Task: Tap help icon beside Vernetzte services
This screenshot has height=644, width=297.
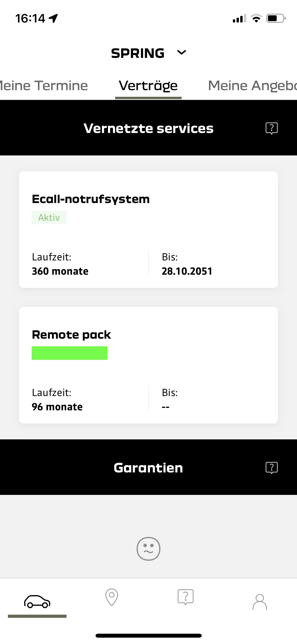Action: [271, 128]
